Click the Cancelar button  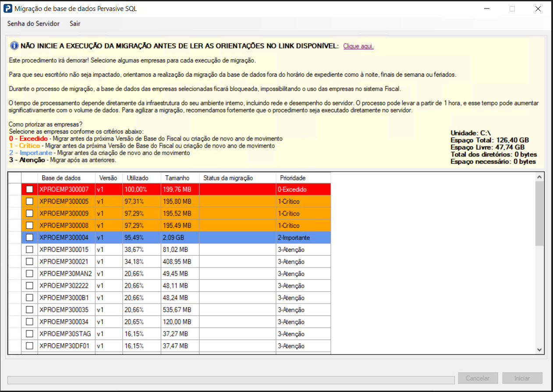[478, 378]
